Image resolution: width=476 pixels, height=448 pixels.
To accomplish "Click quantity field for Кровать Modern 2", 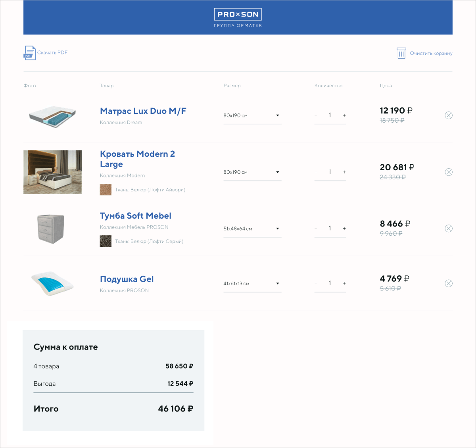I will coord(330,172).
